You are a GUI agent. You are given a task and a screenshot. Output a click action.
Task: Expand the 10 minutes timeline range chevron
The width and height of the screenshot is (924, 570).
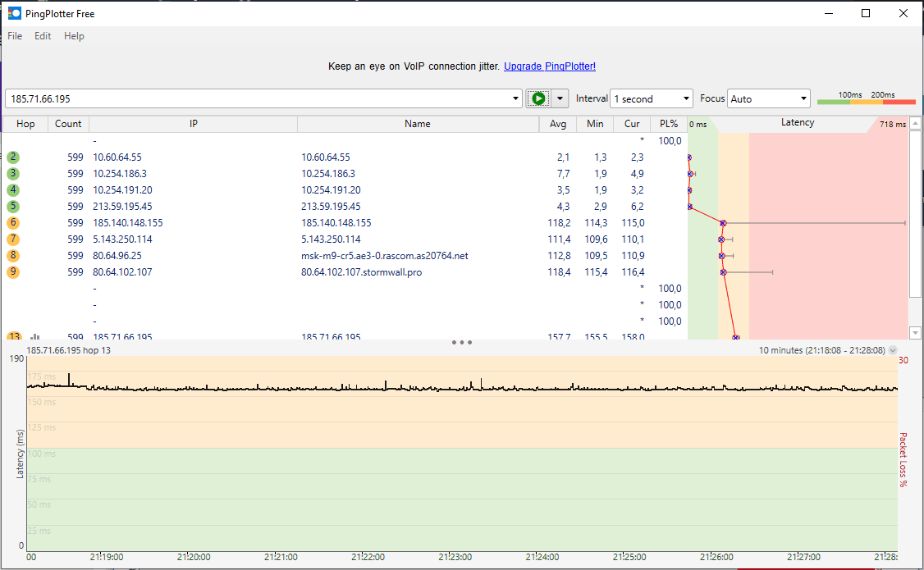coord(893,350)
